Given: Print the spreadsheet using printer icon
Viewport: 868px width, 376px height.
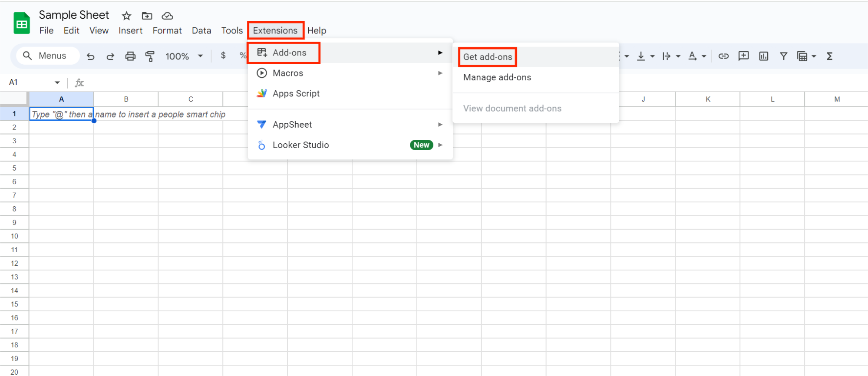Looking at the screenshot, I should click(x=130, y=56).
